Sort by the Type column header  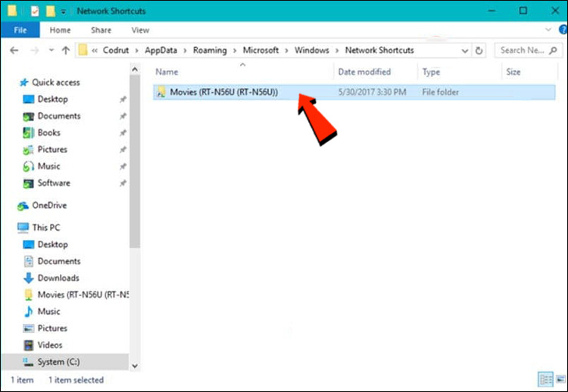click(431, 72)
